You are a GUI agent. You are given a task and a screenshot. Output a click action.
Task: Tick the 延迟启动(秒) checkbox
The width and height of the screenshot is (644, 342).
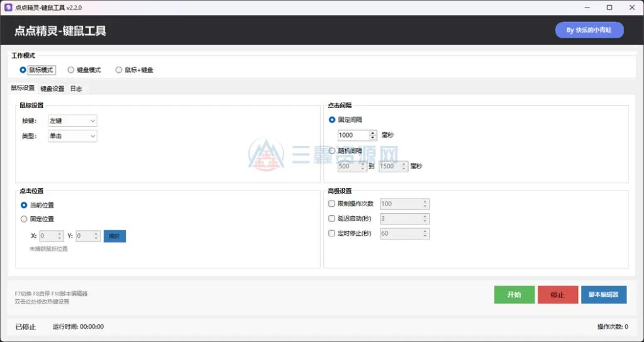point(332,219)
